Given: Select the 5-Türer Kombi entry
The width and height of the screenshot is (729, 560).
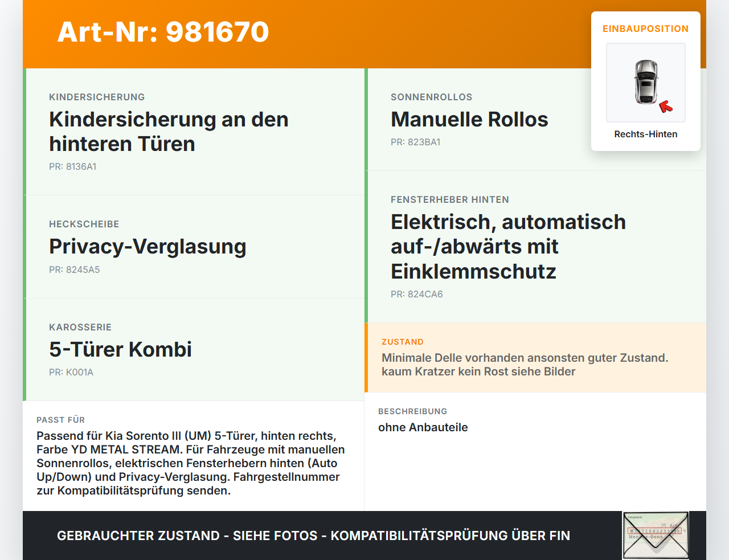Looking at the screenshot, I should pyautogui.click(x=121, y=349).
